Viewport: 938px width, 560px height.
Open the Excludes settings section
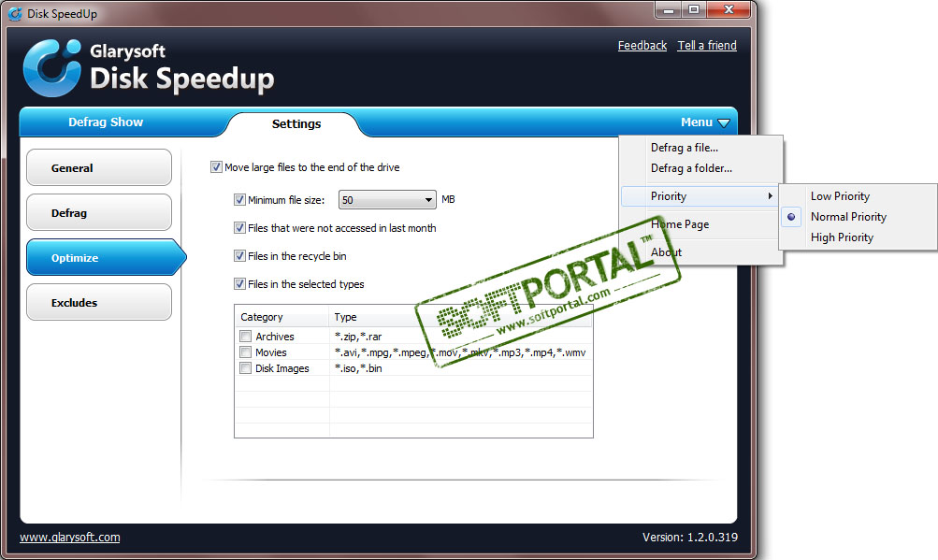point(99,303)
